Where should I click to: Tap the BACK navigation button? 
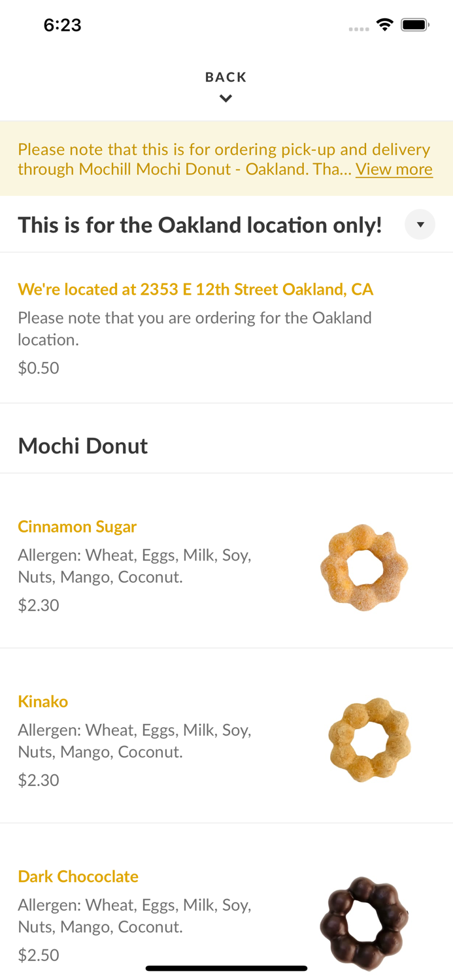pos(226,76)
